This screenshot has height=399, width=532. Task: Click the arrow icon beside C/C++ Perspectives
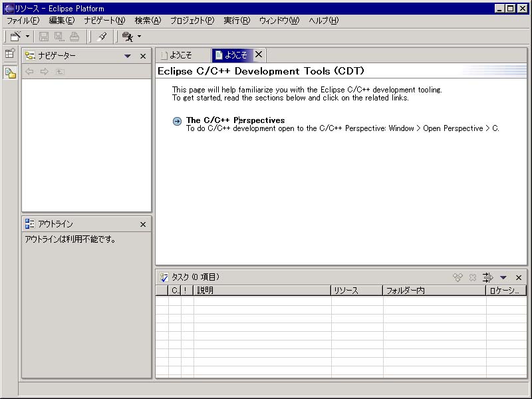coord(177,121)
